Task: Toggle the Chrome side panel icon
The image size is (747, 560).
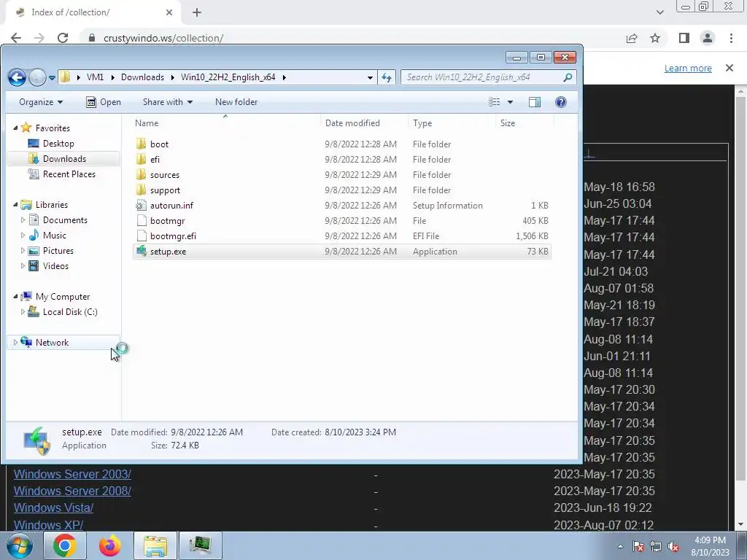Action: [x=684, y=38]
